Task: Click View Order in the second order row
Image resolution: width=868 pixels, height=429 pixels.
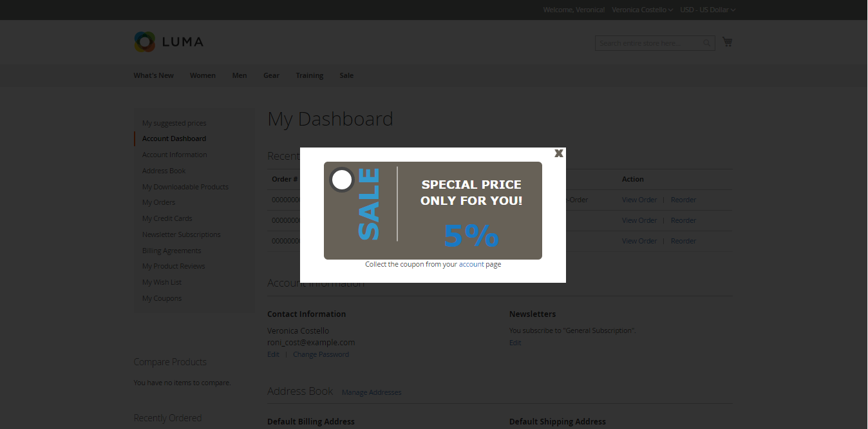Action: 639,220
